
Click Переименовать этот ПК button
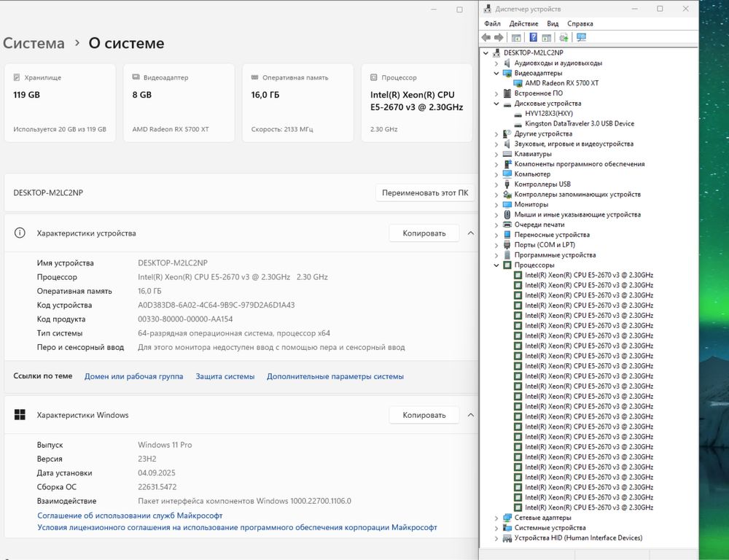coord(425,192)
